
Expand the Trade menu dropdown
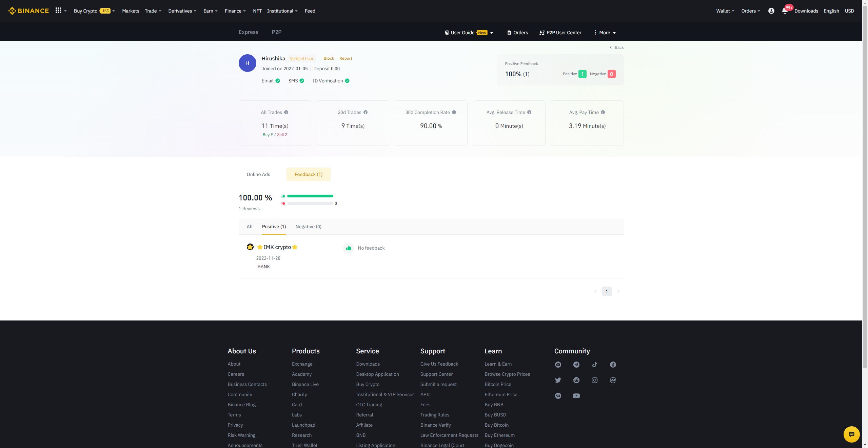coord(153,11)
